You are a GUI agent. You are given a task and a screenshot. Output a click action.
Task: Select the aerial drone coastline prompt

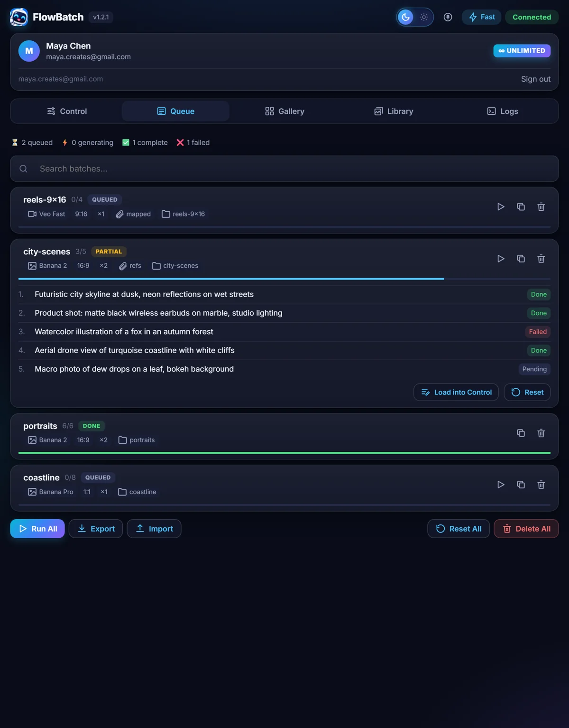click(x=135, y=350)
